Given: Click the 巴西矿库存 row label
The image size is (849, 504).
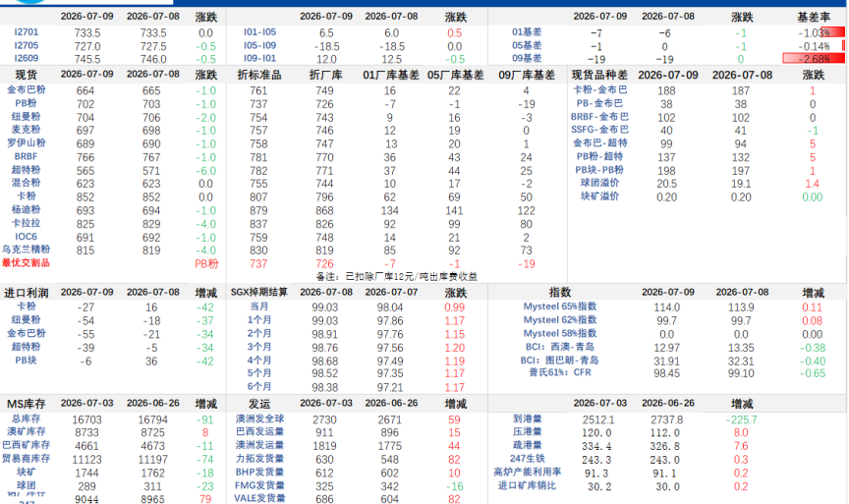Looking at the screenshot, I should [x=26, y=445].
